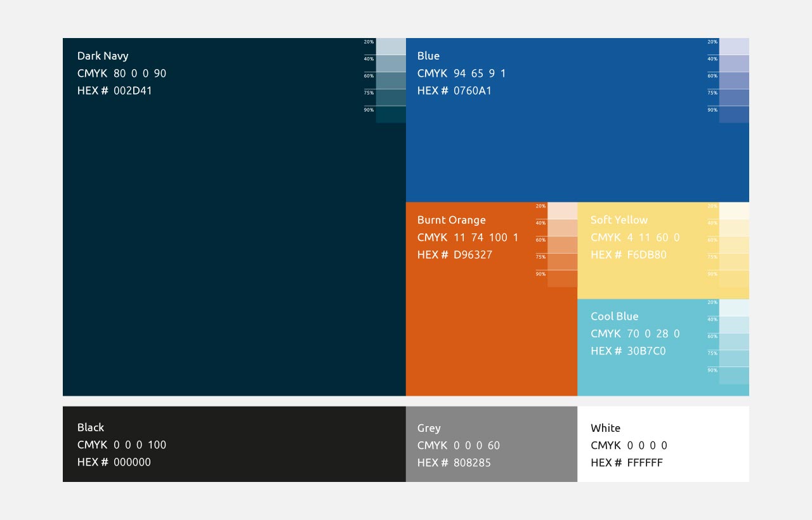Click the 'HEX # 0760A1' value
This screenshot has height=520, width=812.
tap(455, 91)
